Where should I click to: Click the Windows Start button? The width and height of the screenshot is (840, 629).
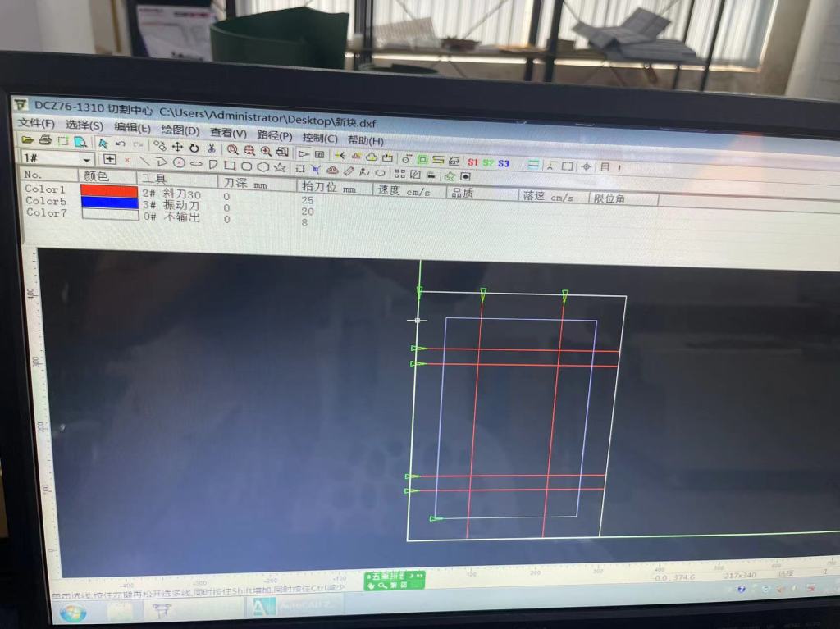click(71, 612)
